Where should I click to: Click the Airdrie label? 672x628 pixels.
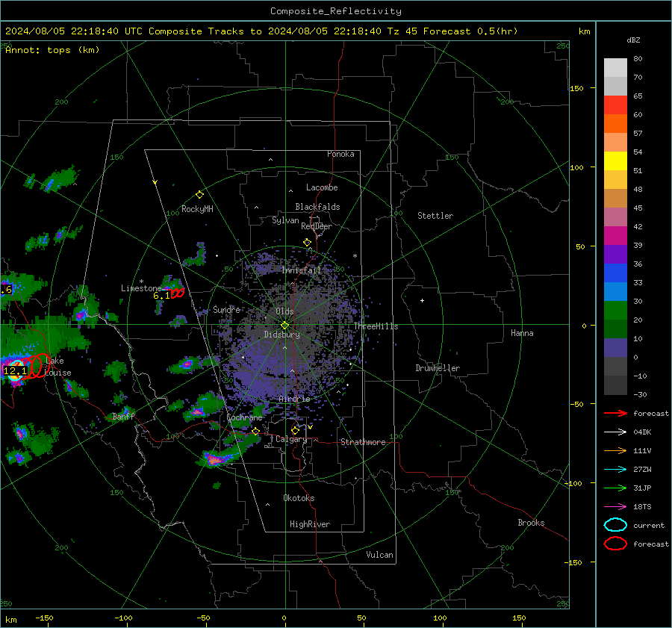[x=294, y=399]
